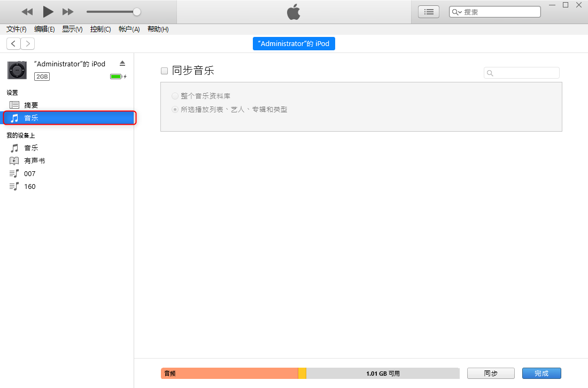Click the top search field

[x=494, y=12]
